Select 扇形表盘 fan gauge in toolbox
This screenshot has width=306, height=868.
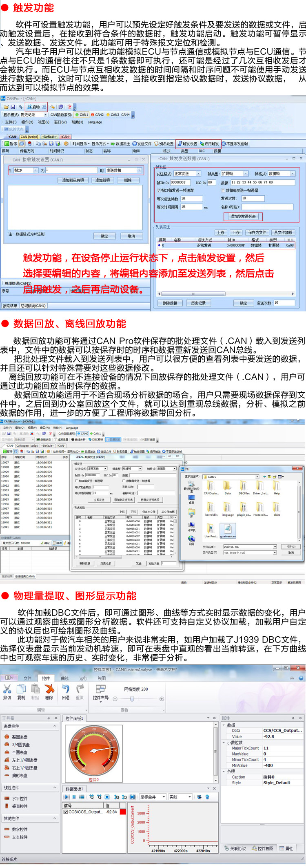[x=16, y=775]
